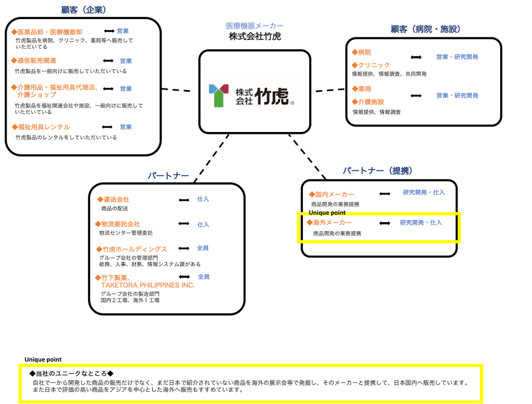Click the double arrow beside 薬局 and 介護施設
Screen dimensions: 532x404
416,96
